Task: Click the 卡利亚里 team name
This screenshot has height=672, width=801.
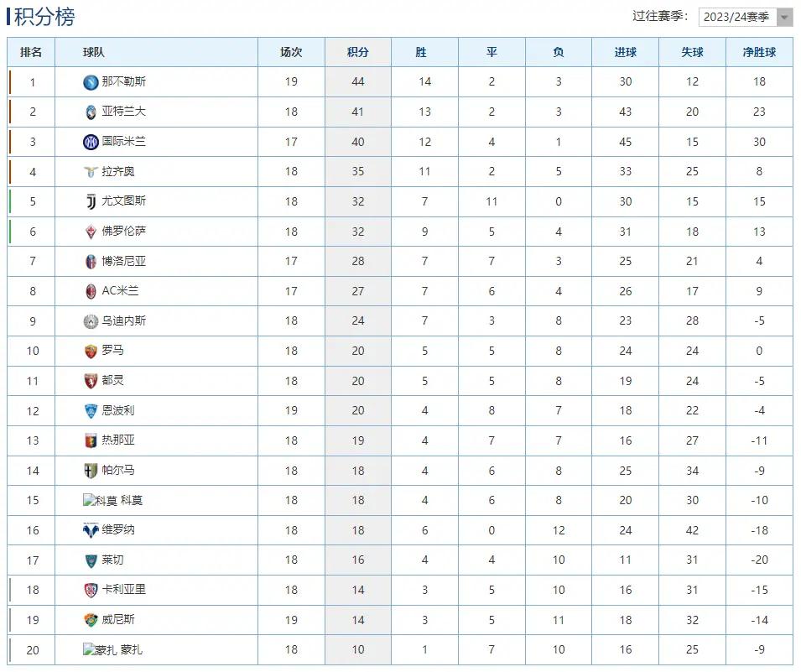Action: tap(124, 590)
